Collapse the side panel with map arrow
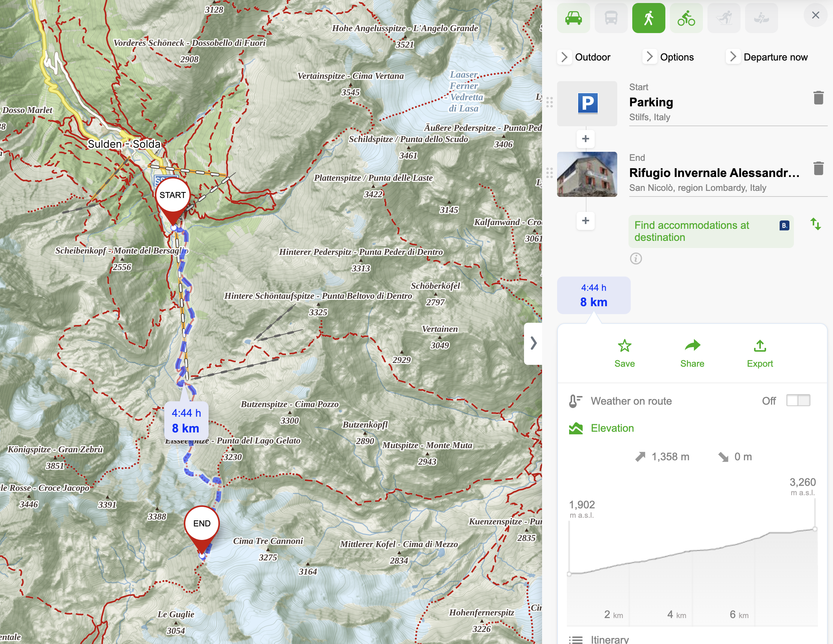The height and width of the screenshot is (644, 833). coord(533,343)
